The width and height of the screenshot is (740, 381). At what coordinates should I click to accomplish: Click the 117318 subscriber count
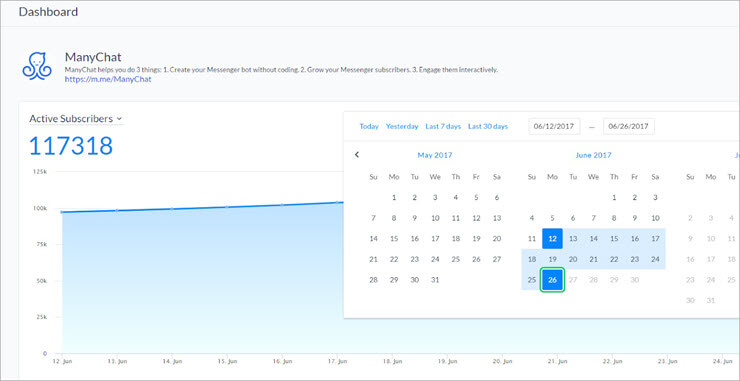pyautogui.click(x=71, y=146)
